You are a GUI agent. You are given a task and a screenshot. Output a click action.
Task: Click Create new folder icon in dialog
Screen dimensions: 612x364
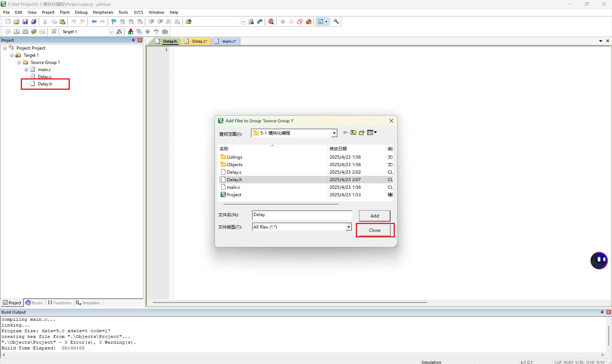click(x=362, y=133)
